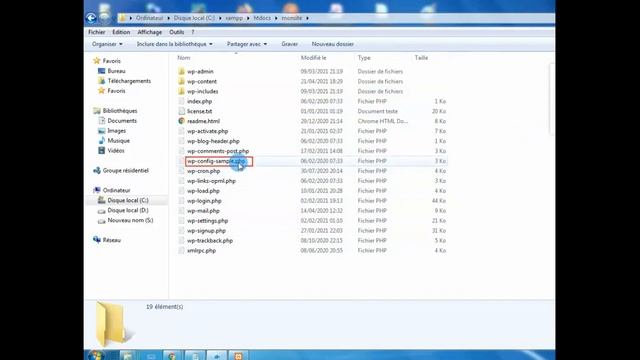
Task: Expand breadcrumb arrow after Ordinateur
Action: tap(168, 18)
